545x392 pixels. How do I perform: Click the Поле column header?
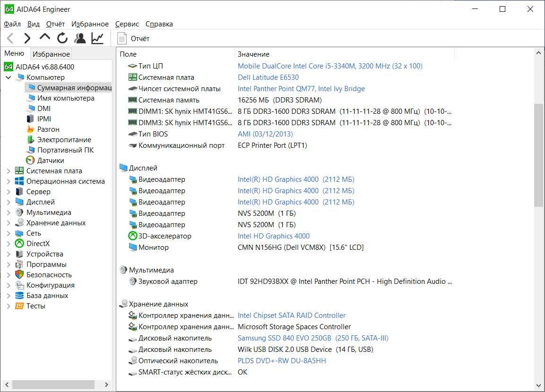point(175,54)
